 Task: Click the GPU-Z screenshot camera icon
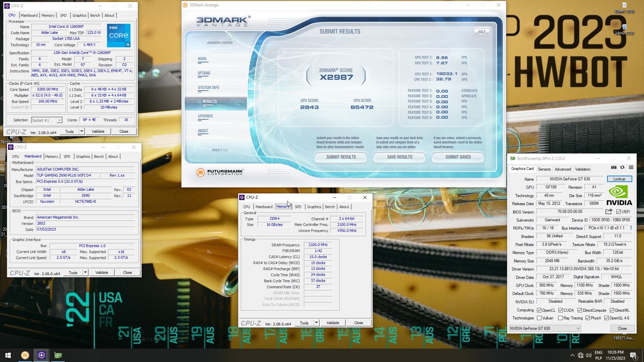(x=613, y=168)
